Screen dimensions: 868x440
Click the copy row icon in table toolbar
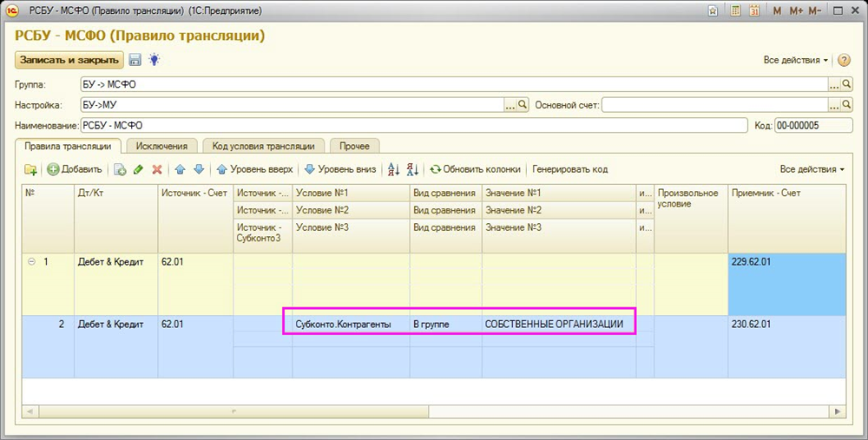(121, 169)
